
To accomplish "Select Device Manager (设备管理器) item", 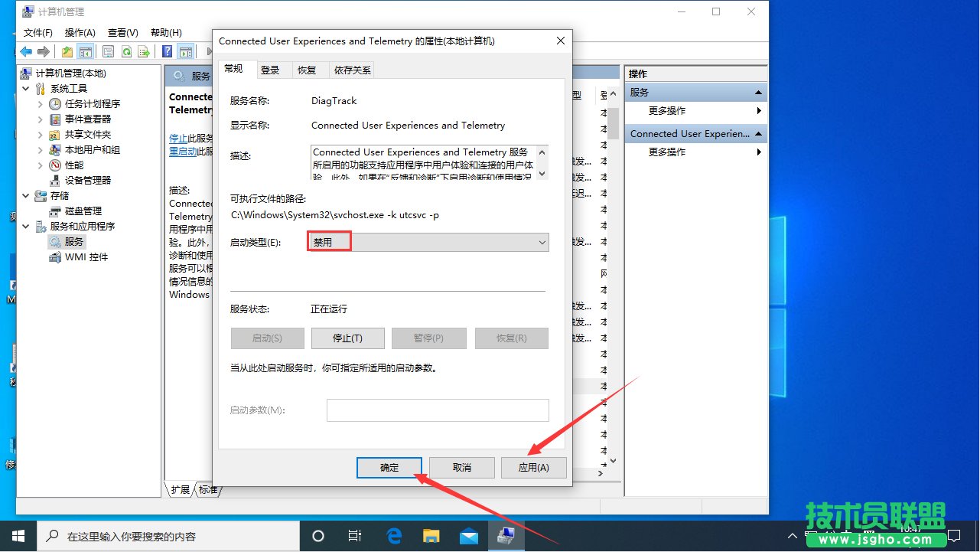I will [87, 181].
